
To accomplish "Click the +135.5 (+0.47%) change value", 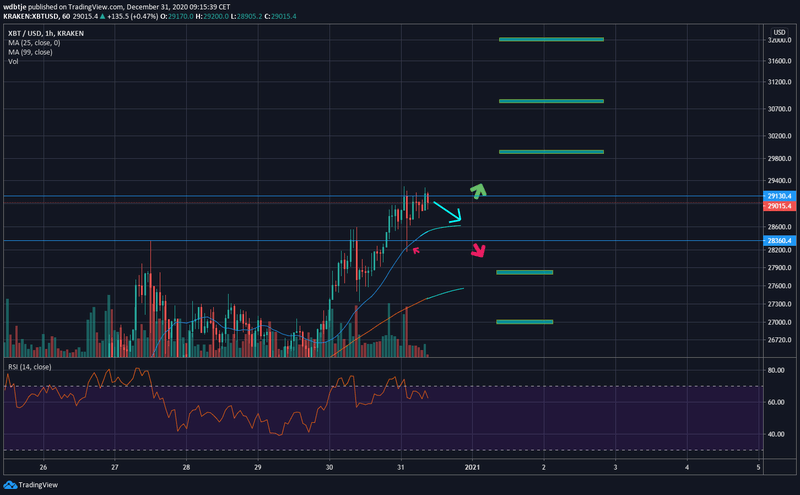I will coord(133,16).
